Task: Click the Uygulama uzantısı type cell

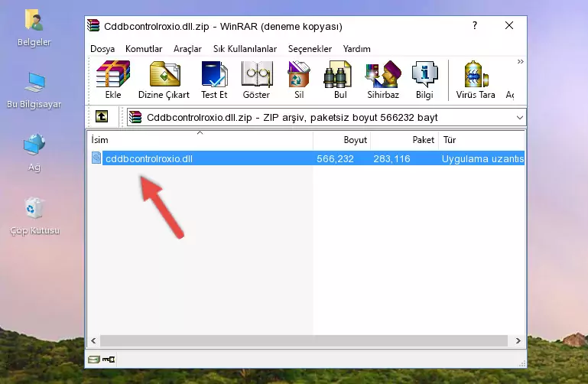Action: pos(482,158)
